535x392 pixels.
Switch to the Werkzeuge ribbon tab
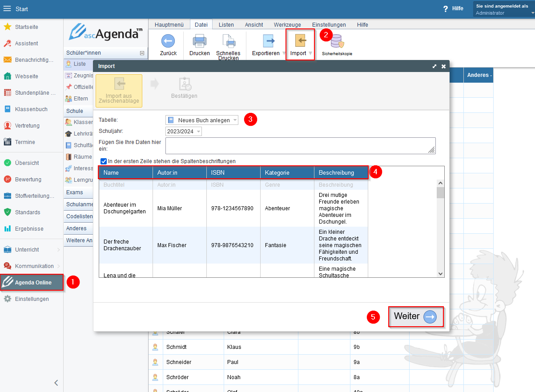[287, 25]
